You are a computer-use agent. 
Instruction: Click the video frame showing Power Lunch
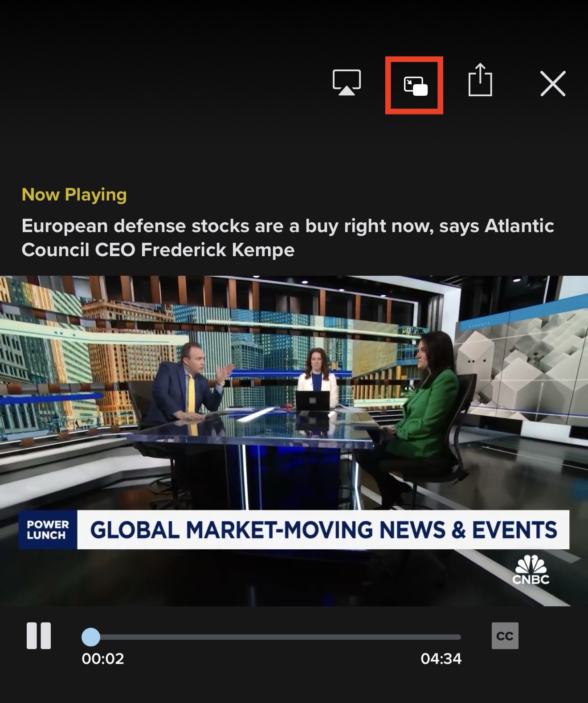(x=294, y=441)
